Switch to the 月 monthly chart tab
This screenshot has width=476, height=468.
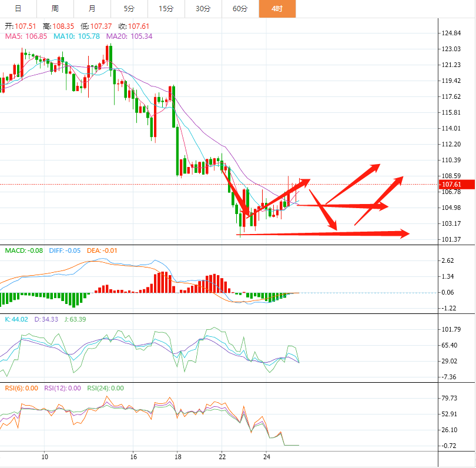pyautogui.click(x=92, y=8)
